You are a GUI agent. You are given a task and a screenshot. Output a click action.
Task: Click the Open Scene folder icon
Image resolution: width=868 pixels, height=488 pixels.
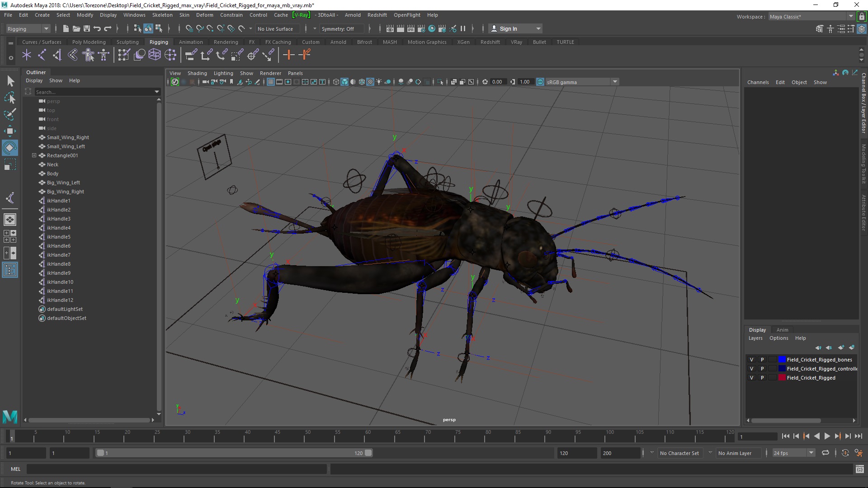pos(76,29)
